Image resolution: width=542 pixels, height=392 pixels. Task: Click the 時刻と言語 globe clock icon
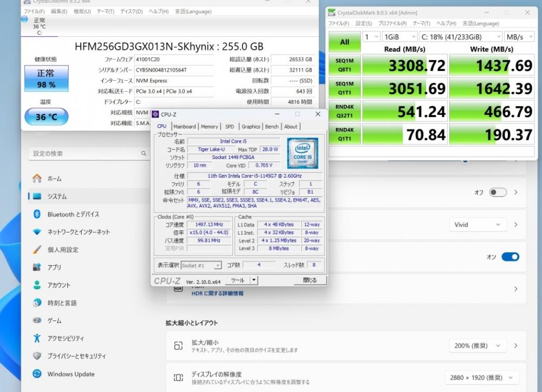tap(37, 303)
